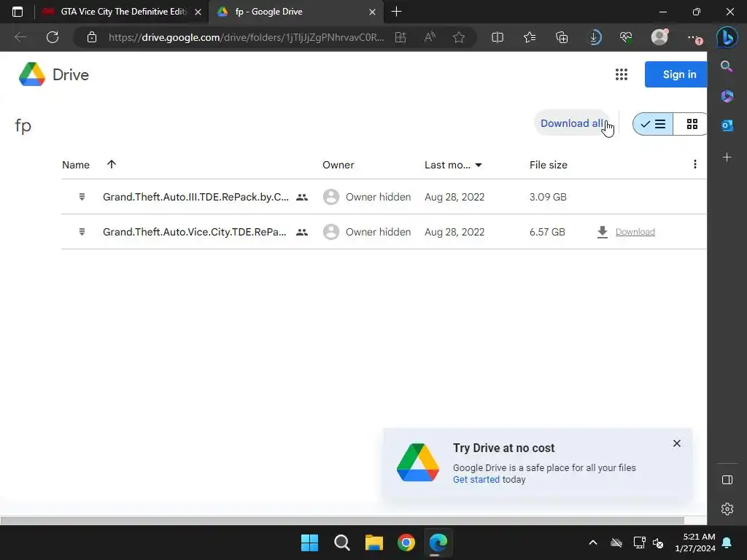Open Windows taskbar search

coord(341,542)
